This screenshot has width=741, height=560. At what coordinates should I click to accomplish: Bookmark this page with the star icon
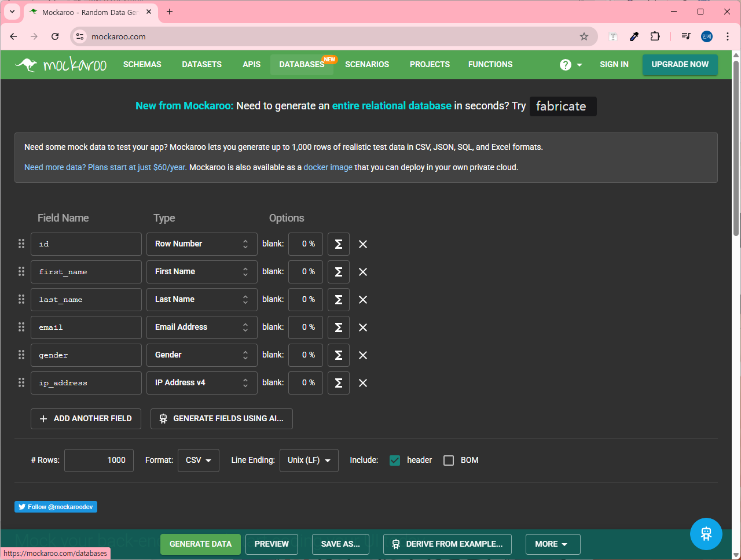[x=584, y=36]
